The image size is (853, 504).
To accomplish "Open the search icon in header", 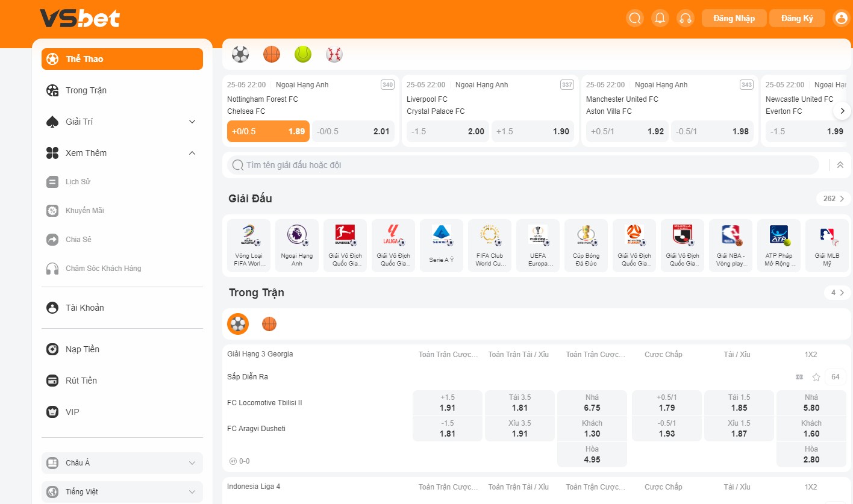I will [x=634, y=18].
